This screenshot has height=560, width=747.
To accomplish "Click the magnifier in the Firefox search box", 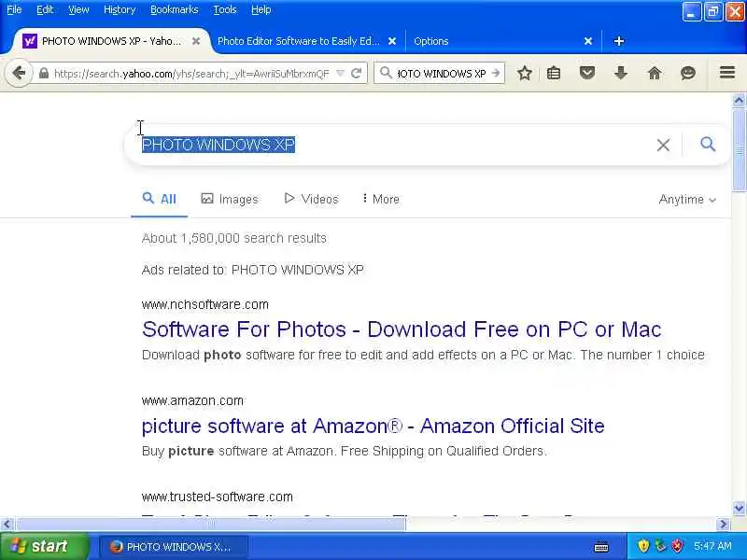I will point(386,74).
